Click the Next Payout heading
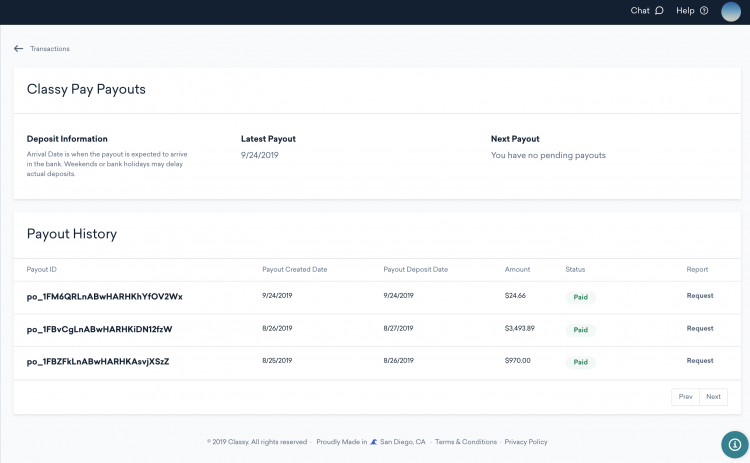Screen dimensions: 750x463 point(515,139)
